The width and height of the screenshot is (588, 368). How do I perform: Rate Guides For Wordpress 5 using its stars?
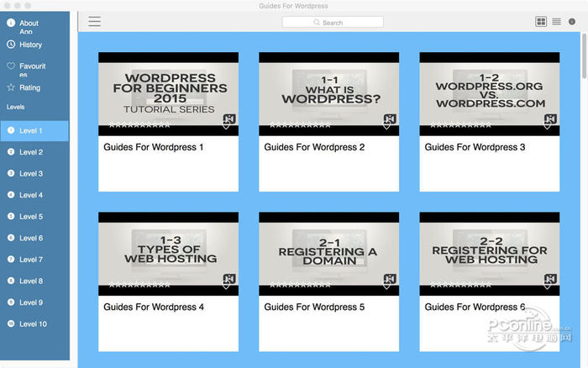point(300,285)
